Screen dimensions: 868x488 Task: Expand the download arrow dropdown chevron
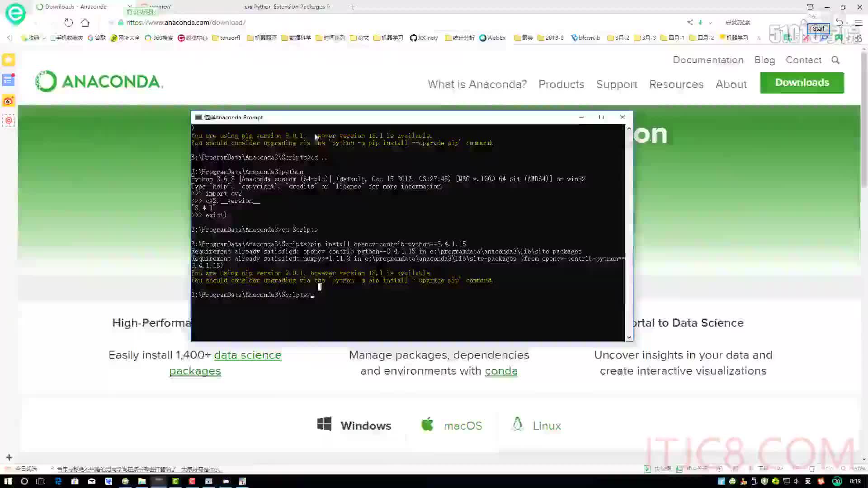click(710, 23)
